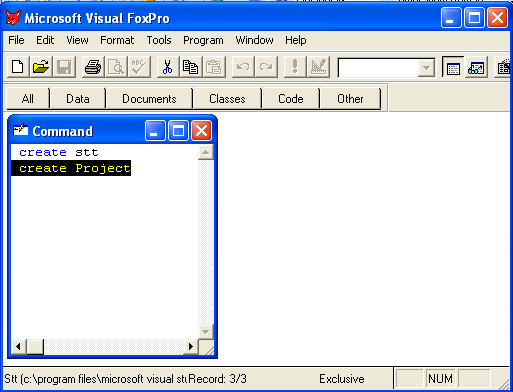This screenshot has width=513, height=392.
Task: Click the Cut scissors icon
Action: click(168, 67)
